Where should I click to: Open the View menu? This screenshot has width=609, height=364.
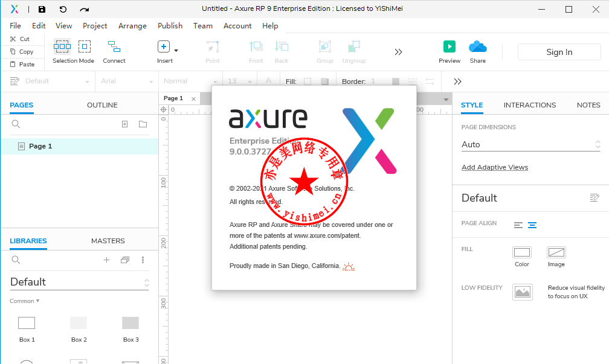click(x=63, y=25)
